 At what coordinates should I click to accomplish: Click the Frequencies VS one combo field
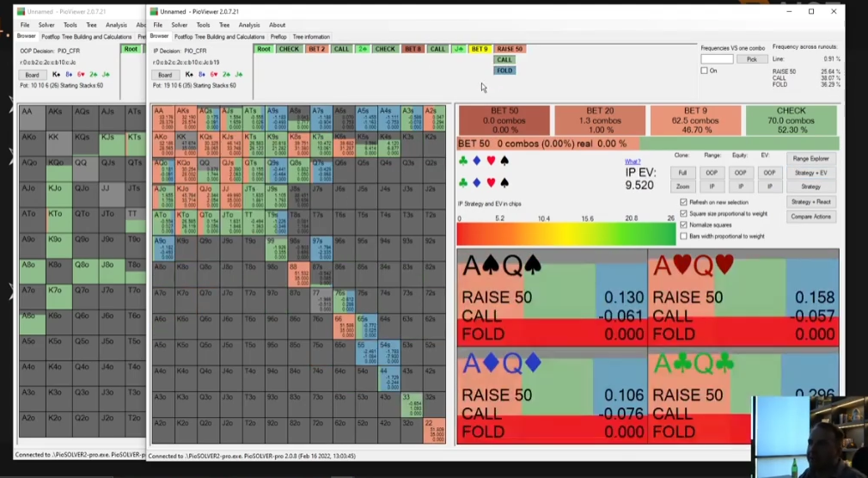pyautogui.click(x=717, y=59)
